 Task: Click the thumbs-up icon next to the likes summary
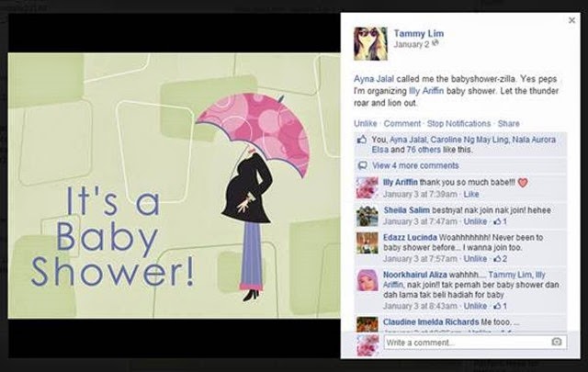(361, 140)
